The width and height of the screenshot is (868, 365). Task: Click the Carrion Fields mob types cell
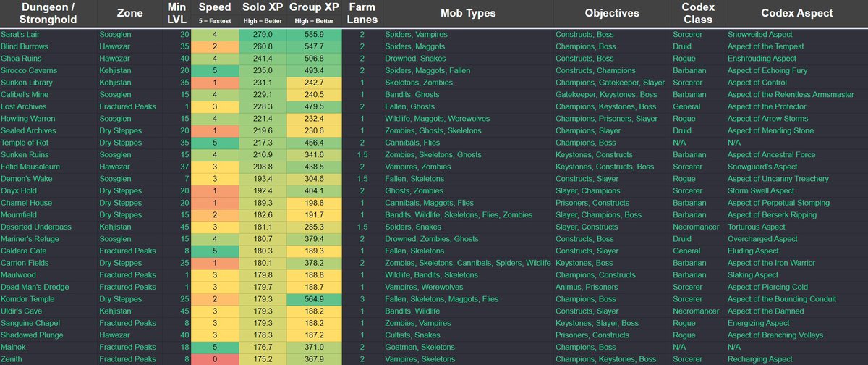[x=468, y=263]
